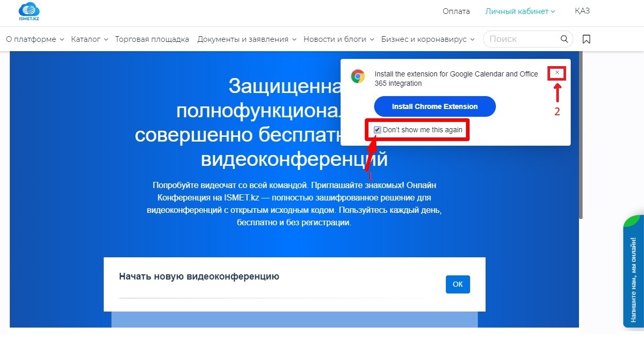
Task: Expand "Документы и заявления" menu
Action: [247, 39]
